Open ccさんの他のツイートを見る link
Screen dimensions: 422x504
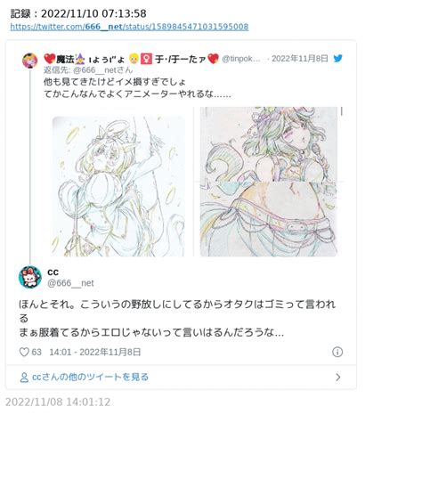(90, 377)
